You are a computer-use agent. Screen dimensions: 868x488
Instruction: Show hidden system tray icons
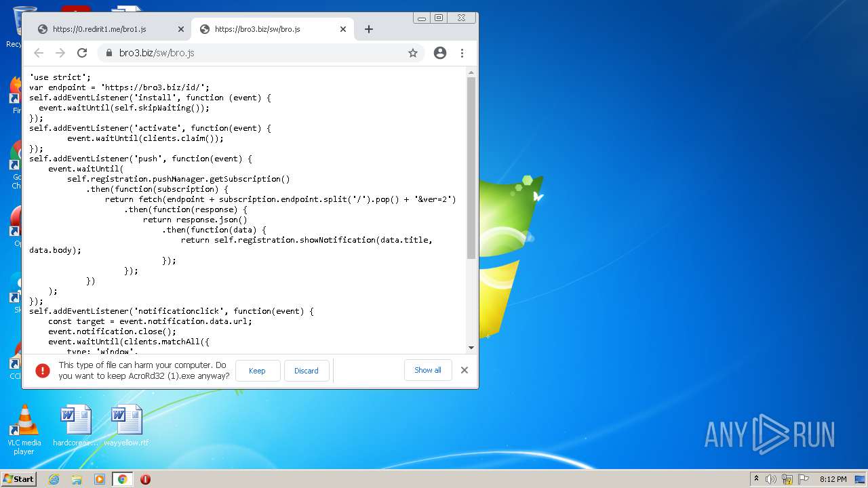click(756, 479)
